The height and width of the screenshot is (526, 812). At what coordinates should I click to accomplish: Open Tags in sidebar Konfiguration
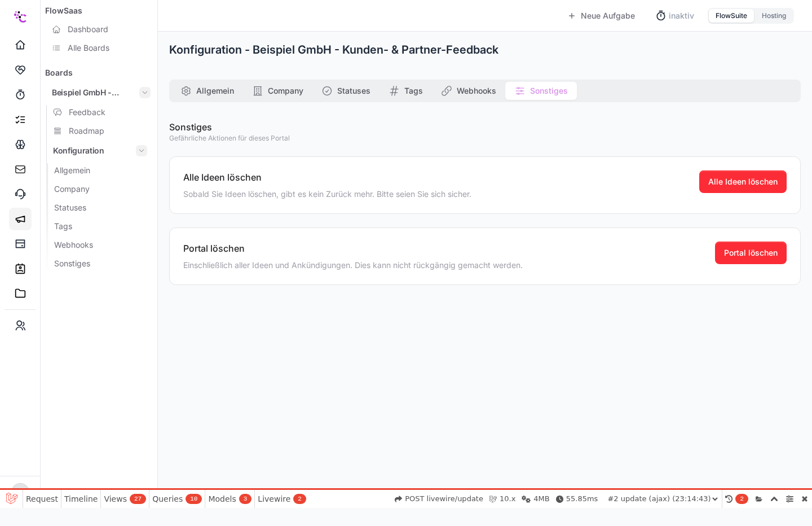(63, 226)
